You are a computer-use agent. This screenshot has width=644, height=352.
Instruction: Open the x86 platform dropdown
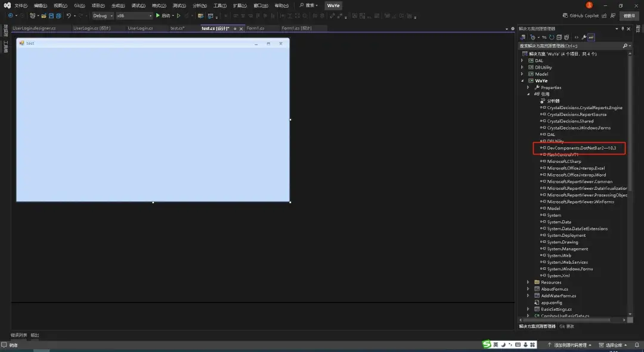click(149, 16)
